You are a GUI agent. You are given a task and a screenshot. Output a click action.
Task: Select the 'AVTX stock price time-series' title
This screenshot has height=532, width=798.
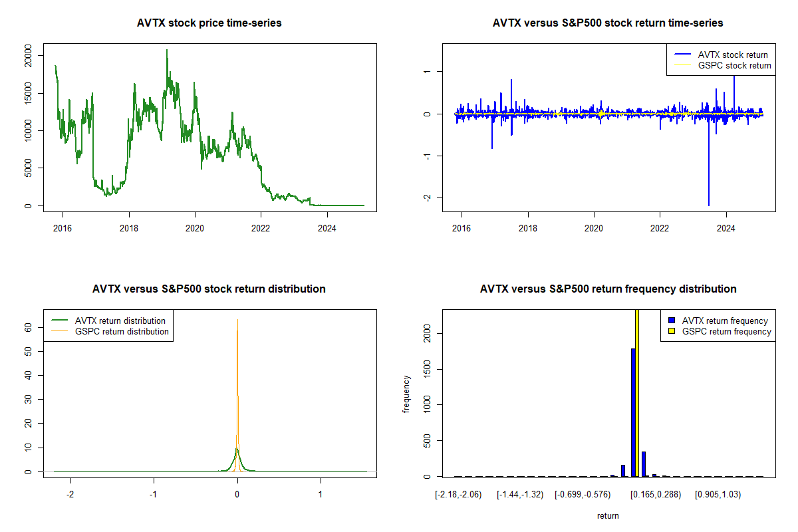point(209,23)
